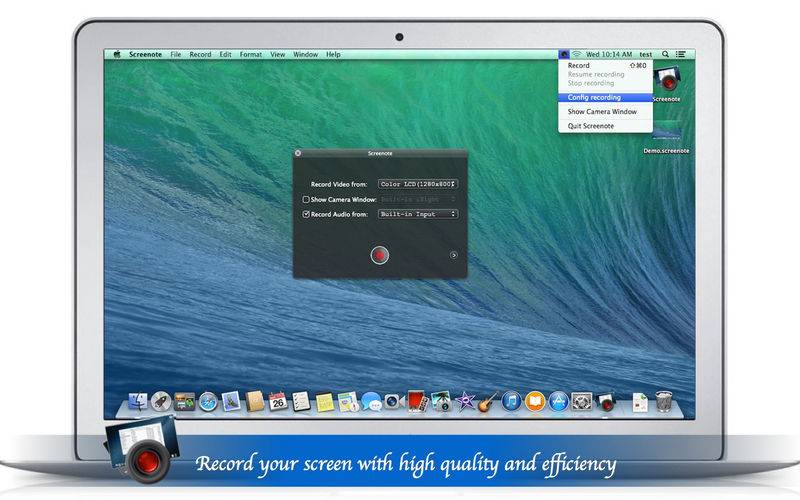The image size is (800, 500).
Task: Launch Safari compass icon in Dock
Action: coord(208,402)
